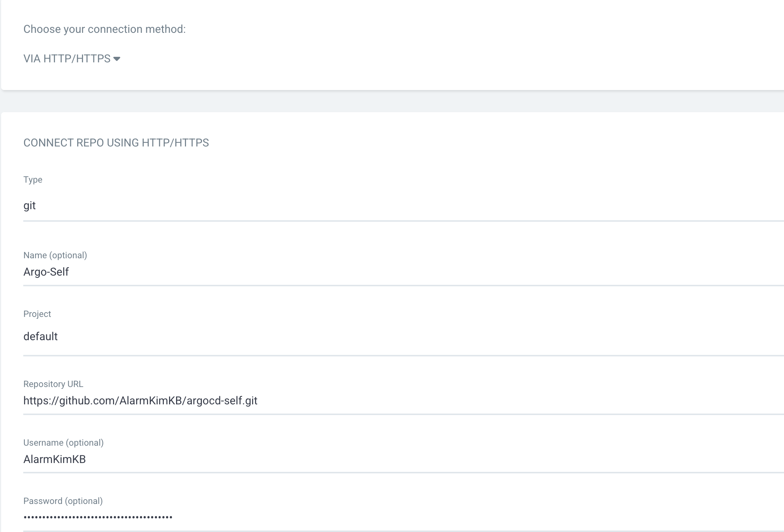Screen dimensions: 784x532
Task: Click the 'Type' field label
Action: tap(33, 180)
